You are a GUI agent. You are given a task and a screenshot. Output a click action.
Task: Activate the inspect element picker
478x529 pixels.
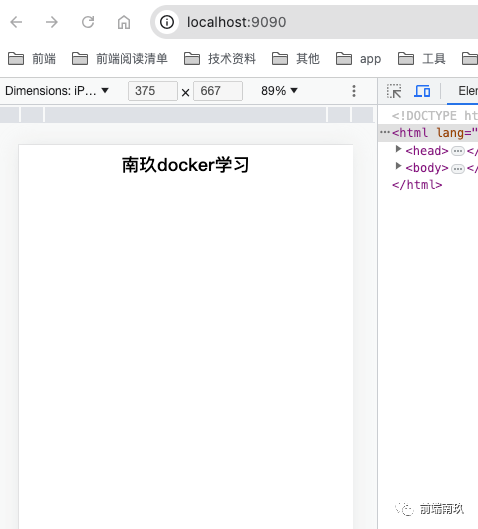[394, 91]
